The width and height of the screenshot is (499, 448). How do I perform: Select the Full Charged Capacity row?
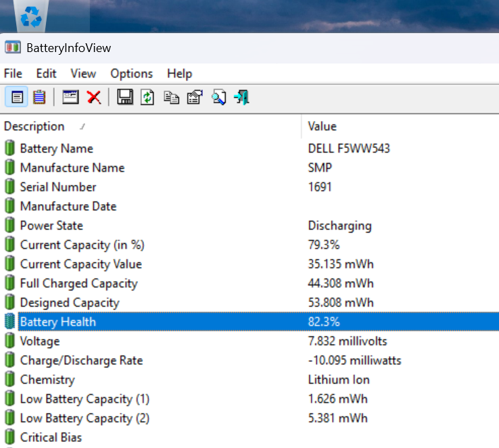click(x=249, y=283)
